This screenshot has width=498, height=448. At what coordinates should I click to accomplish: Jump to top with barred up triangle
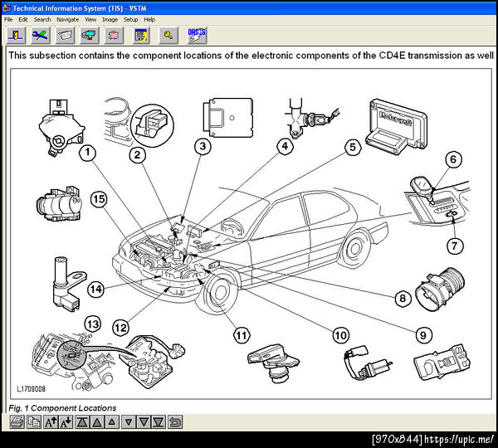pyautogui.click(x=82, y=422)
